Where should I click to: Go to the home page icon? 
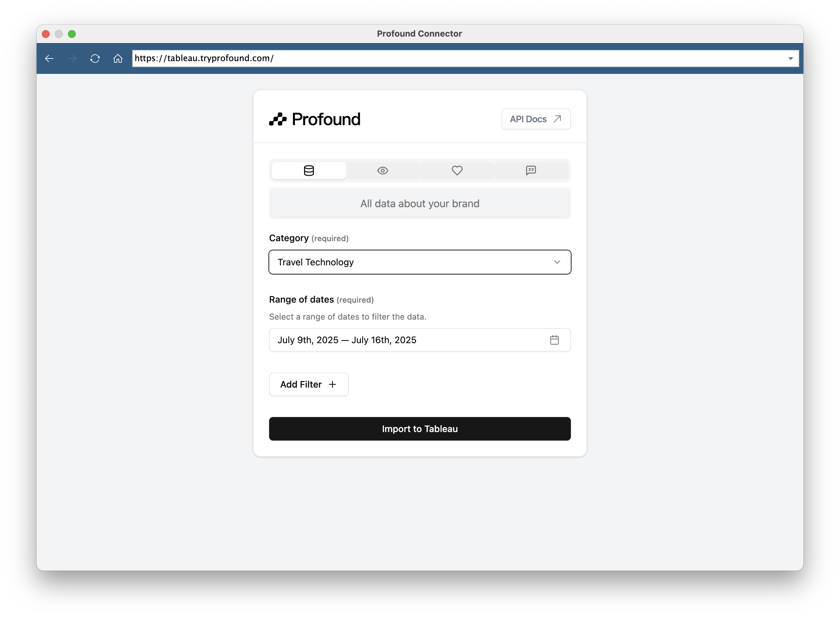click(x=118, y=59)
